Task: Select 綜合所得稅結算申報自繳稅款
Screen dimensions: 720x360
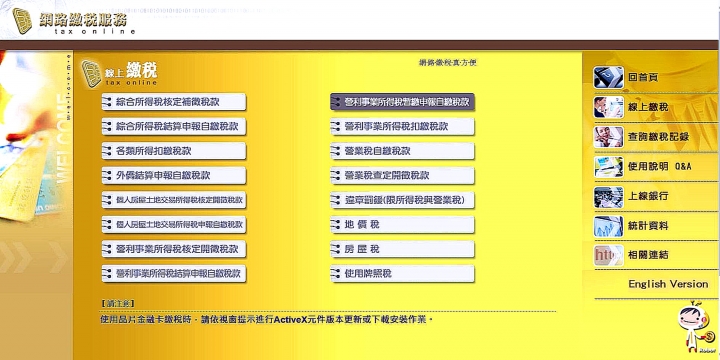Action: (x=174, y=126)
